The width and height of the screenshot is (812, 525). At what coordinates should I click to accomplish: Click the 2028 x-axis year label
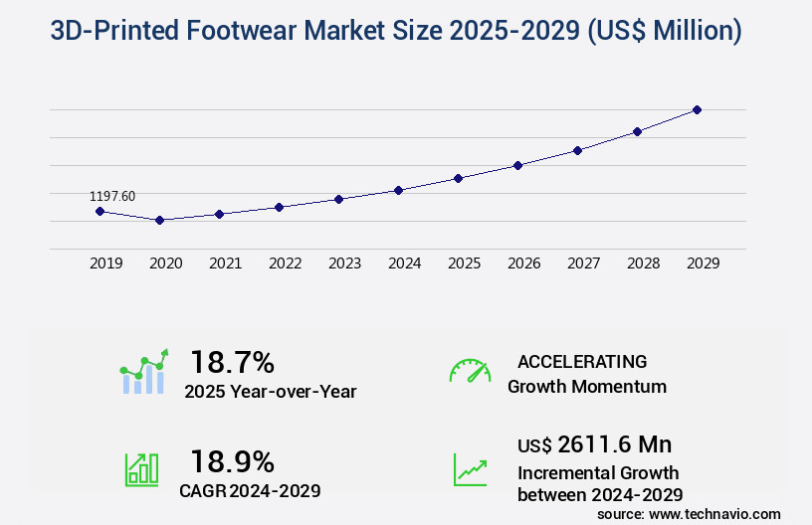click(643, 263)
